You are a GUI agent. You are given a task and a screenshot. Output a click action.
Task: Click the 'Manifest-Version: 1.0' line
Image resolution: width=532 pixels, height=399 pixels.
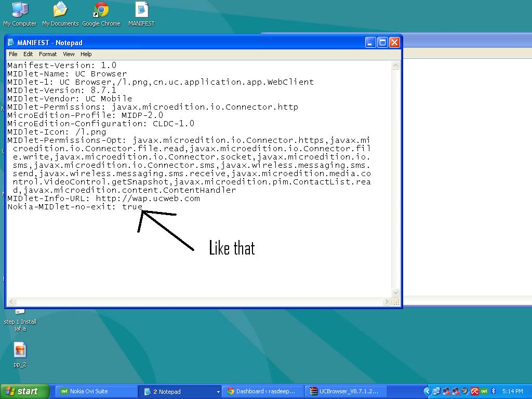(62, 65)
